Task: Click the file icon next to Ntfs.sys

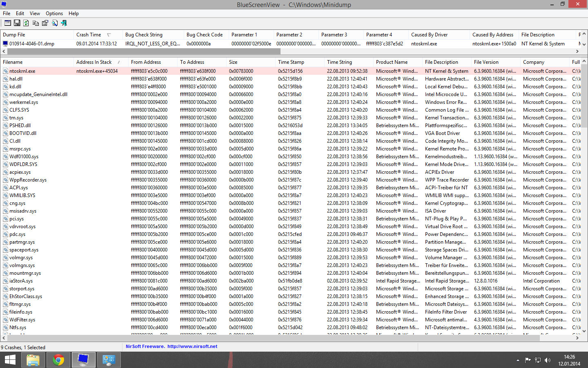Action: pyautogui.click(x=6, y=328)
